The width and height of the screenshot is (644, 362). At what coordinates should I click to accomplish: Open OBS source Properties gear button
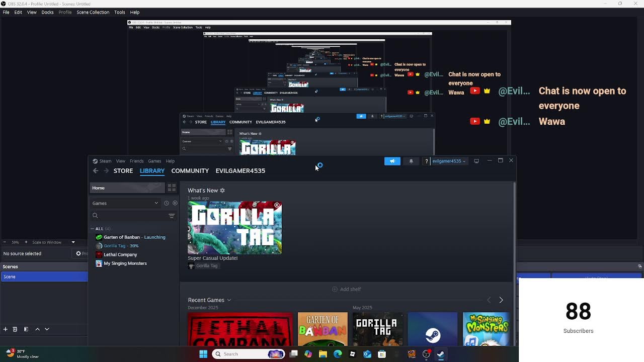pos(80,253)
